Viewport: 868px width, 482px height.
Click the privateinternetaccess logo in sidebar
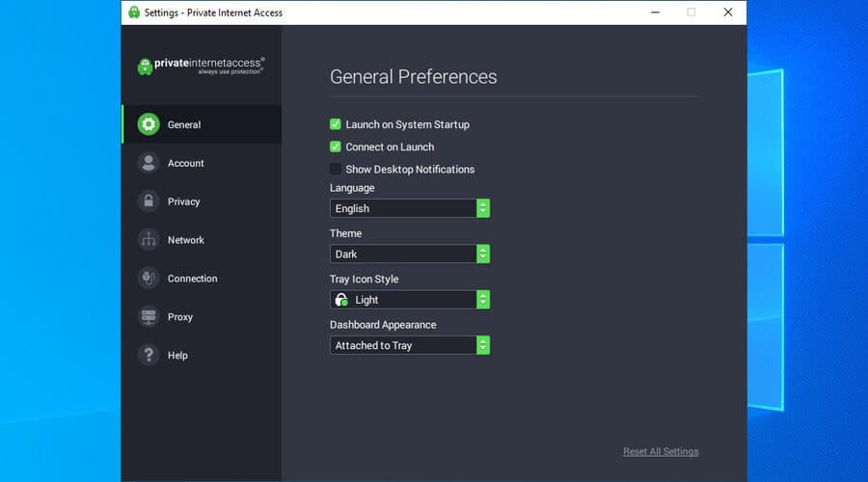click(x=201, y=66)
